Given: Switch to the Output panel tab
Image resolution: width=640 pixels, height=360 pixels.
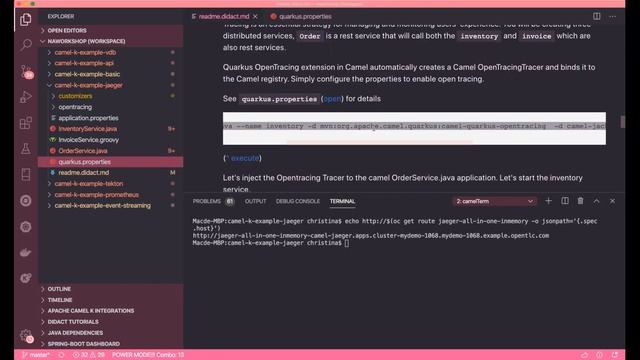Looking at the screenshot, I should coord(256,201).
